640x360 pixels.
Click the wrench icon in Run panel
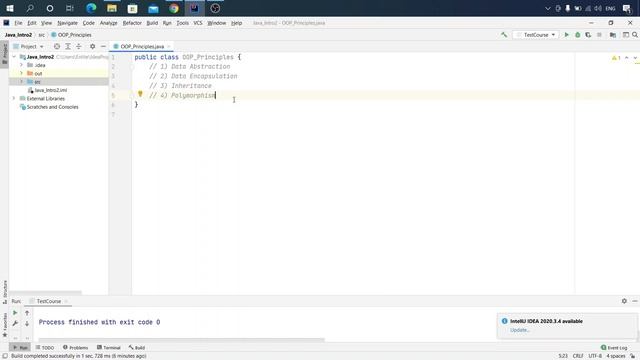pyautogui.click(x=15, y=323)
